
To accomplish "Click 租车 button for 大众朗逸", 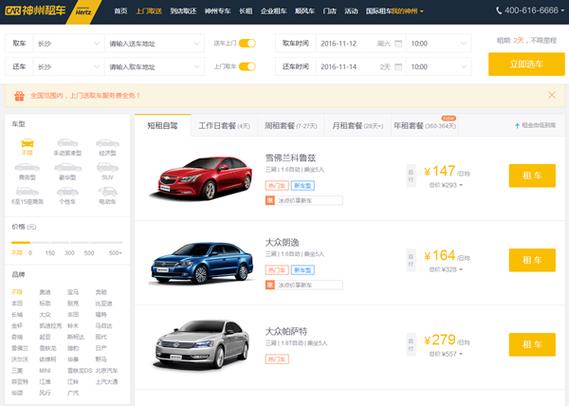I will (532, 260).
